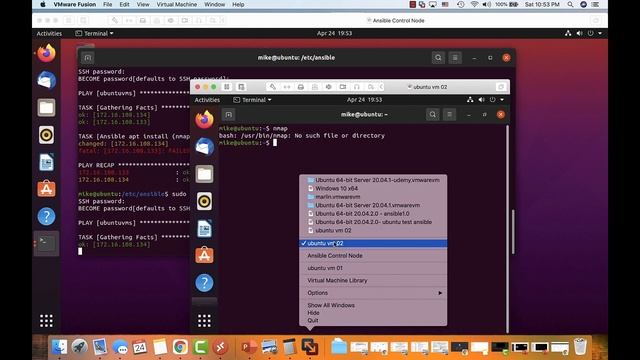Open hamburger menu in /etc/ansible terminal
Image resolution: width=640 pixels, height=360 pixels.
tap(455, 58)
